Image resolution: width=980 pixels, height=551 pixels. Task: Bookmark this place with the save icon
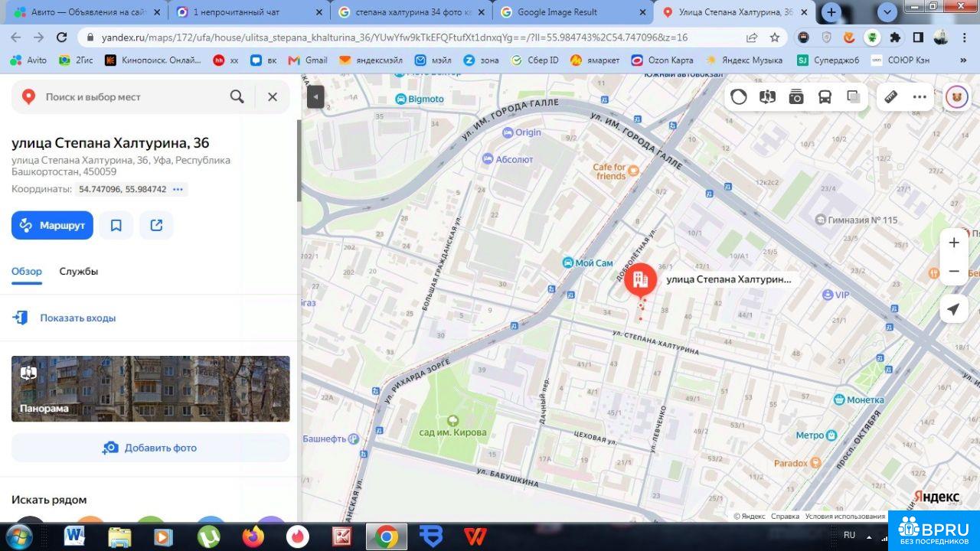click(x=116, y=225)
